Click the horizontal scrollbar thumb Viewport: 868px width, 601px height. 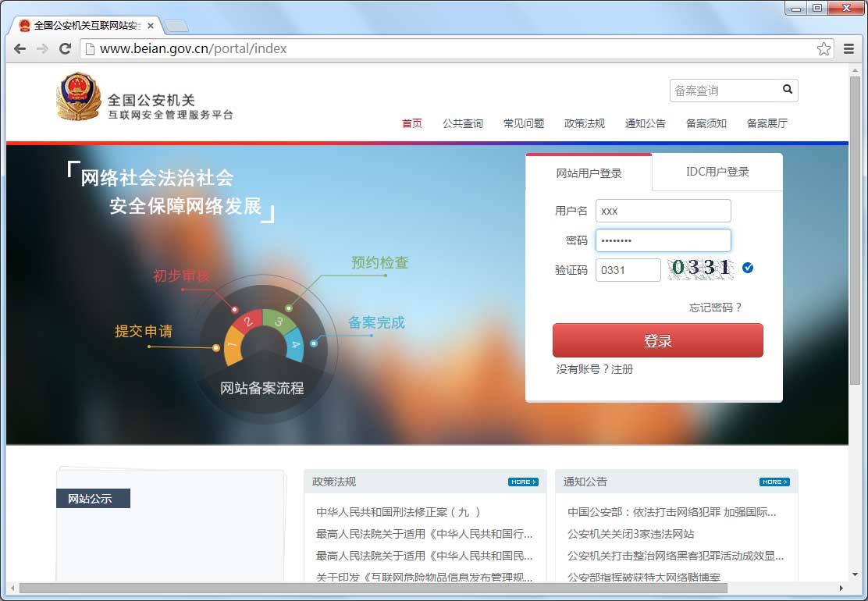tap(373, 588)
